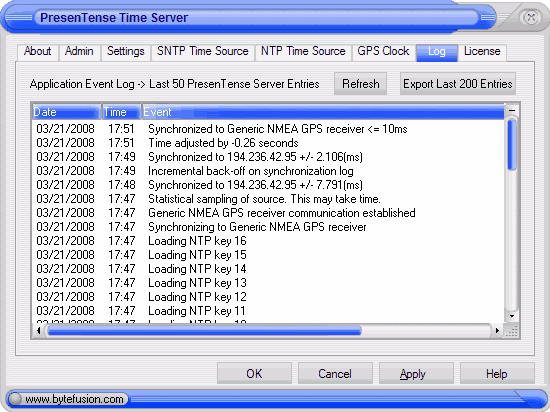Click the Help button
550x412 pixels.
pyautogui.click(x=497, y=373)
